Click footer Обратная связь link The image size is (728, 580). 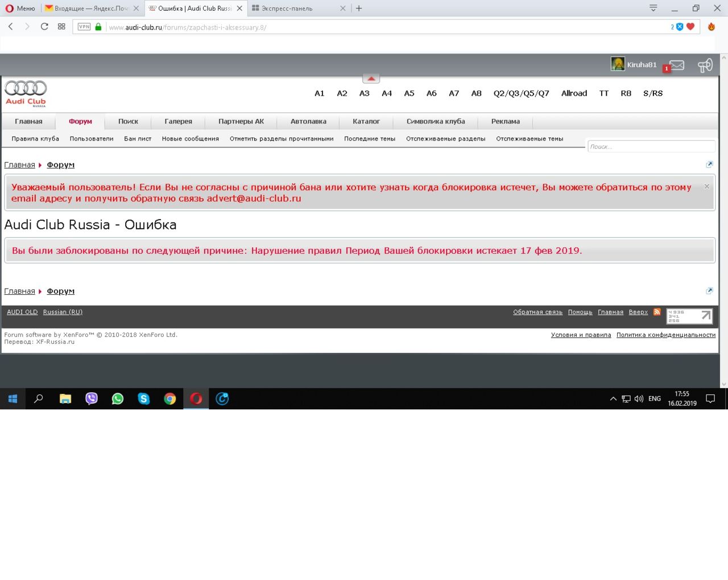point(537,312)
